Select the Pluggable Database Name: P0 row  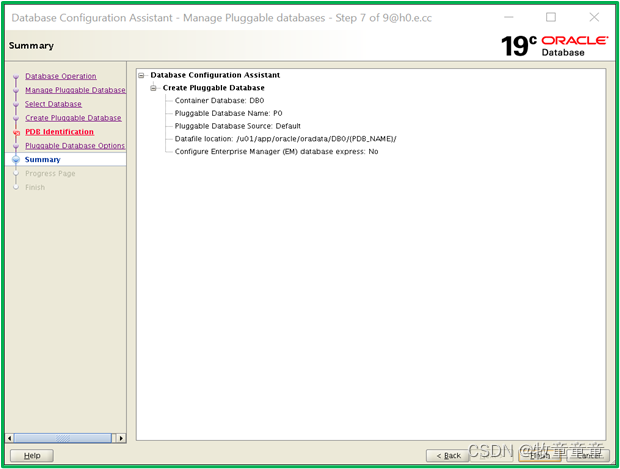click(x=228, y=113)
